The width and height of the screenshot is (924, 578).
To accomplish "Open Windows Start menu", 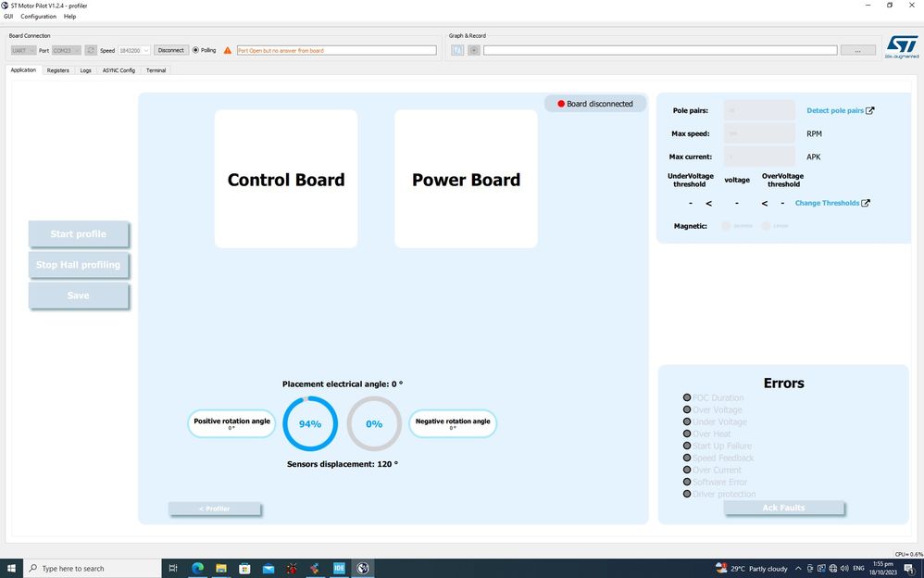I will coord(11,568).
